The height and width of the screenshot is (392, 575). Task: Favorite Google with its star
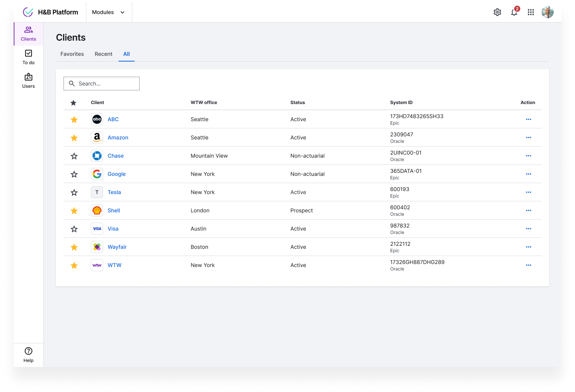74,174
